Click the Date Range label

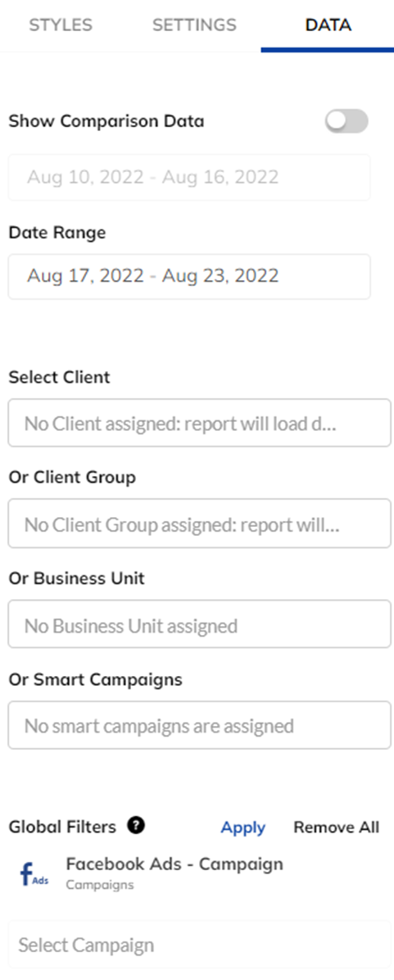click(57, 234)
